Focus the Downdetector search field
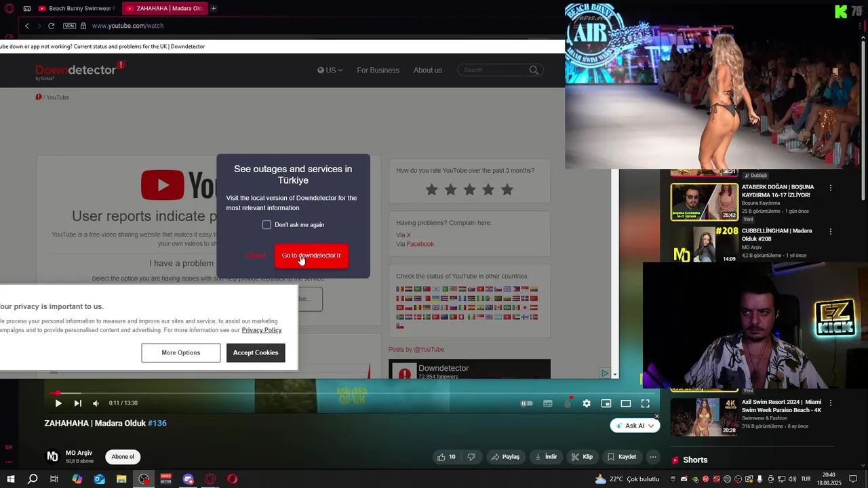The width and height of the screenshot is (868, 488). pos(494,70)
